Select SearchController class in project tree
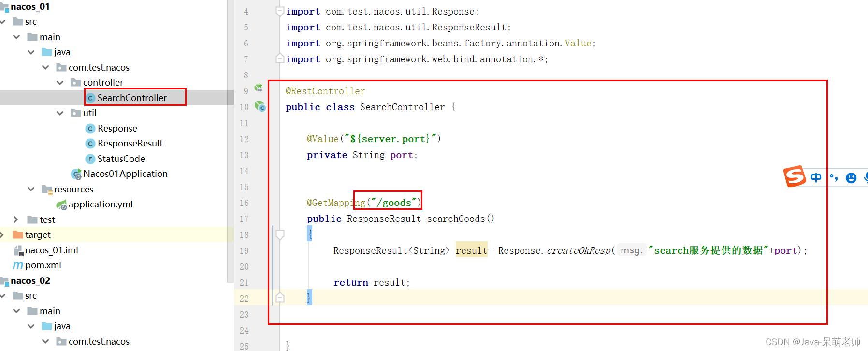Viewport: 868px width, 351px height. pyautogui.click(x=131, y=98)
